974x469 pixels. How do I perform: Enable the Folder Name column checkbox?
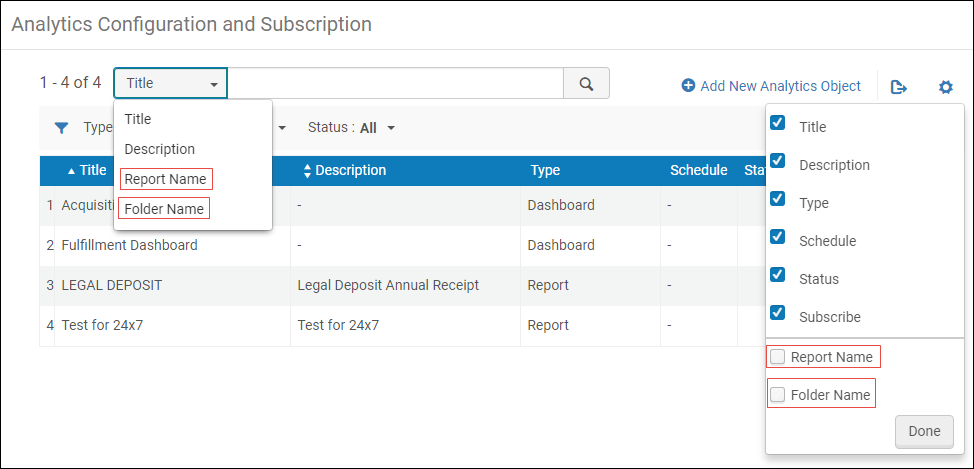[x=778, y=395]
